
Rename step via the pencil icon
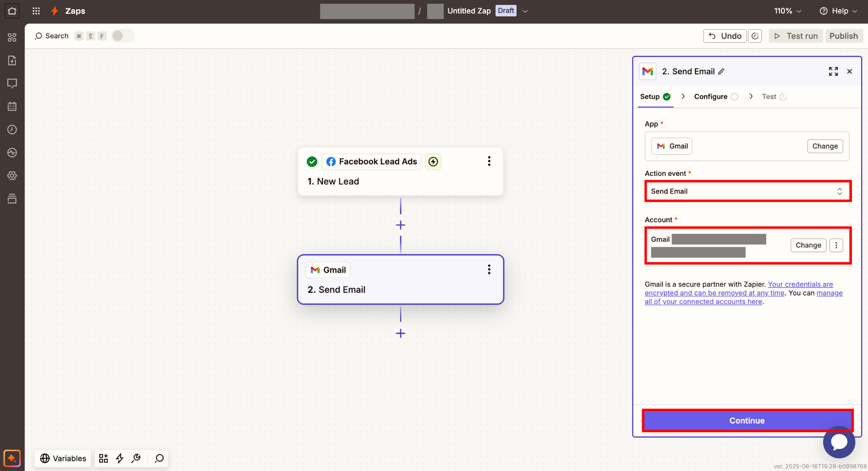[x=721, y=72]
